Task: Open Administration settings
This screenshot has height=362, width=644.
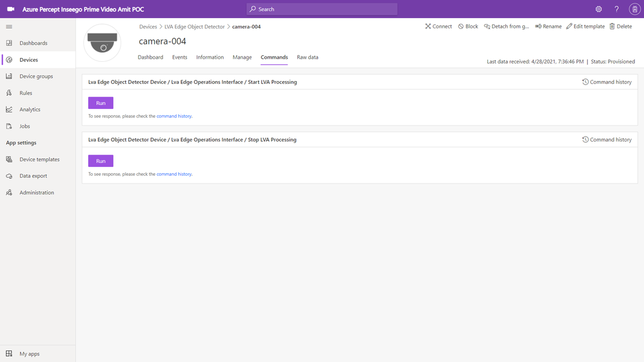Action: (38, 193)
